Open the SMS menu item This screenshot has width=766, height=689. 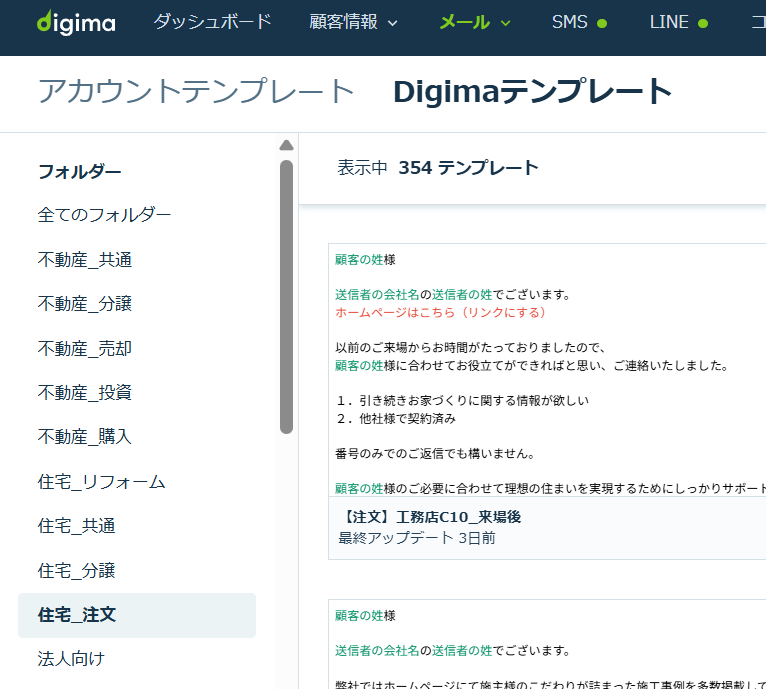[570, 22]
